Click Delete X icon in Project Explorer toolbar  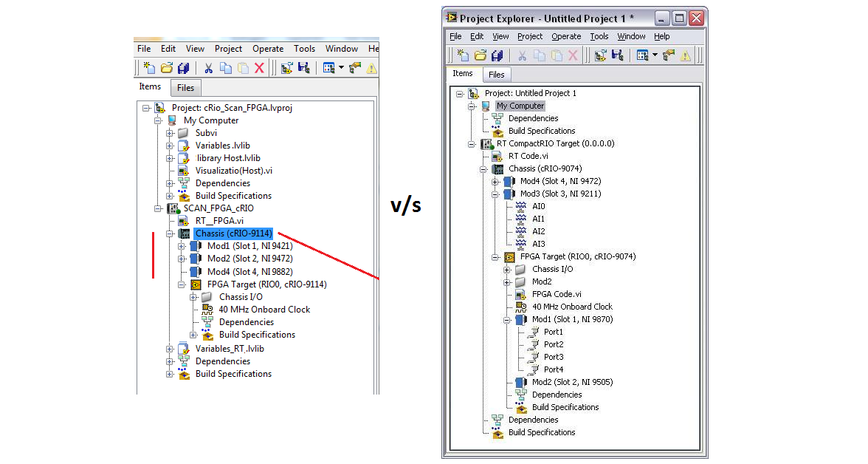coord(573,55)
